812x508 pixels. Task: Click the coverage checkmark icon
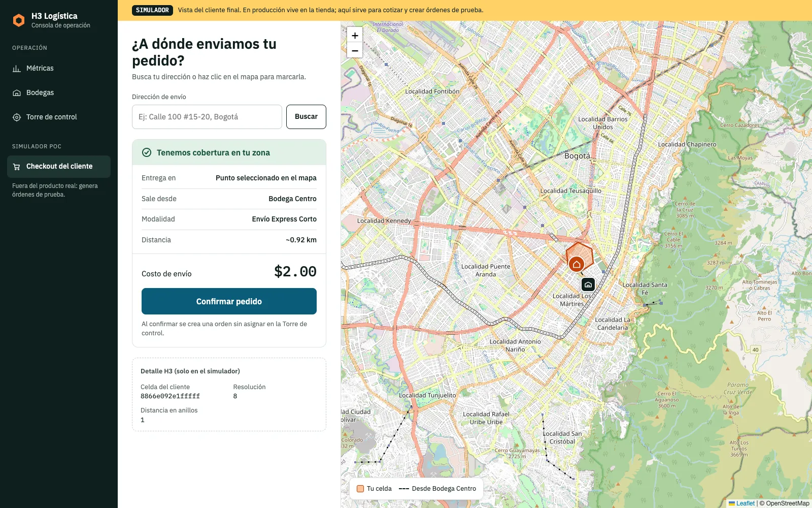(147, 152)
